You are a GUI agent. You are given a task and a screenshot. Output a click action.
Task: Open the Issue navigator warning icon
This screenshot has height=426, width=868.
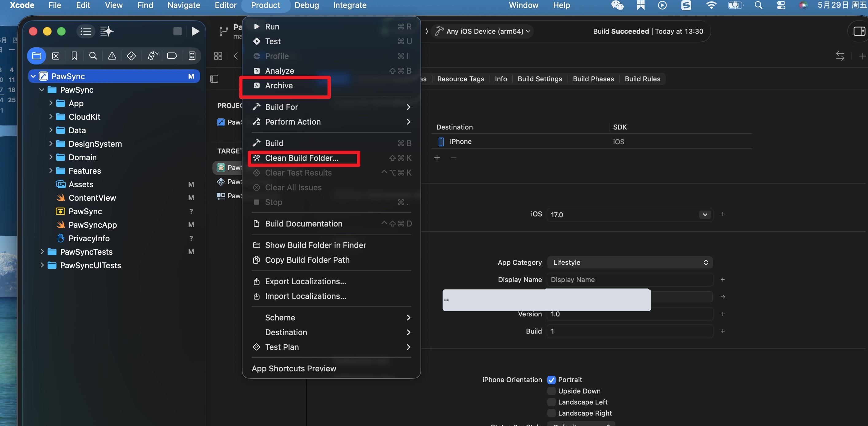[x=112, y=56]
